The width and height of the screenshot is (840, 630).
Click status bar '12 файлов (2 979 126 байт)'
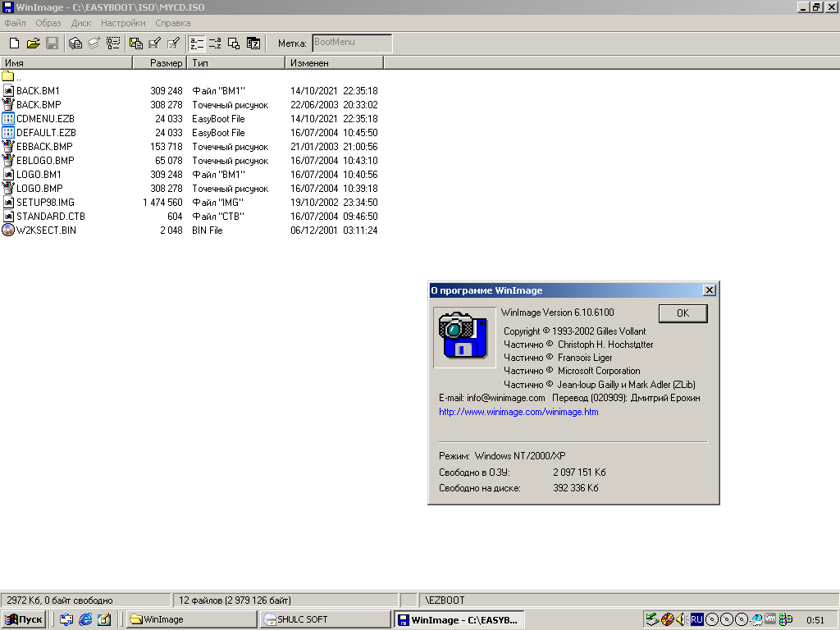(x=286, y=600)
